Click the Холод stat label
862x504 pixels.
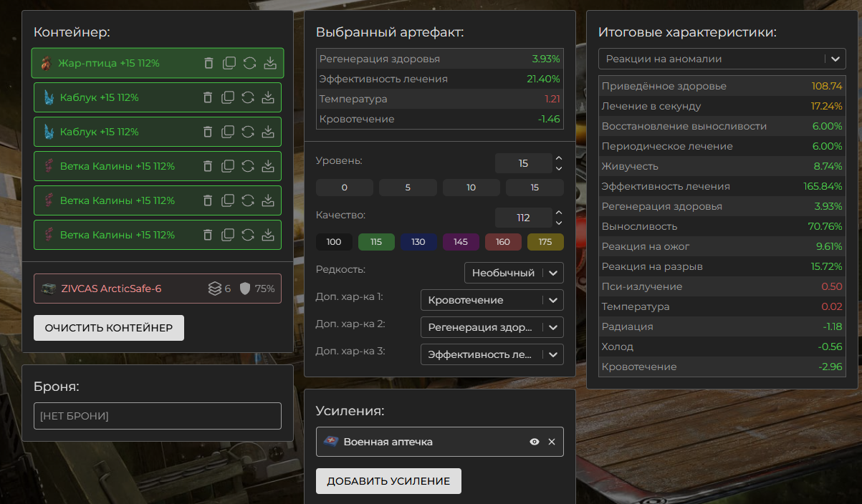[x=618, y=346]
